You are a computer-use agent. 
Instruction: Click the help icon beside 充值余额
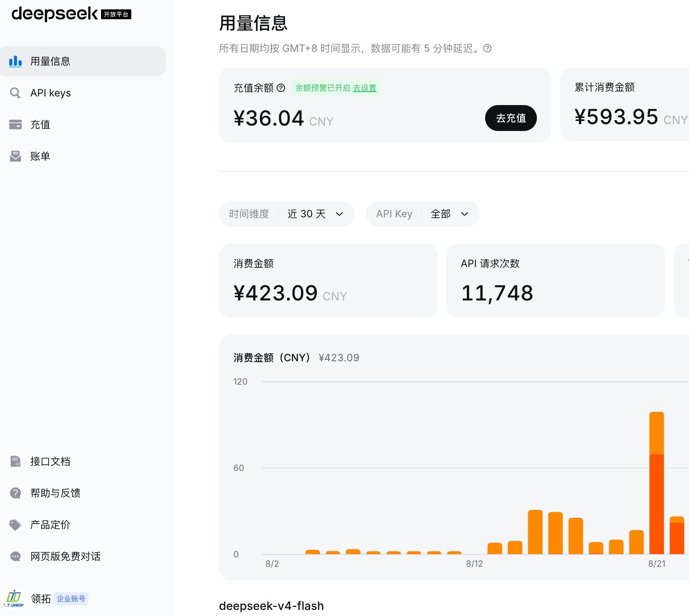pyautogui.click(x=281, y=88)
